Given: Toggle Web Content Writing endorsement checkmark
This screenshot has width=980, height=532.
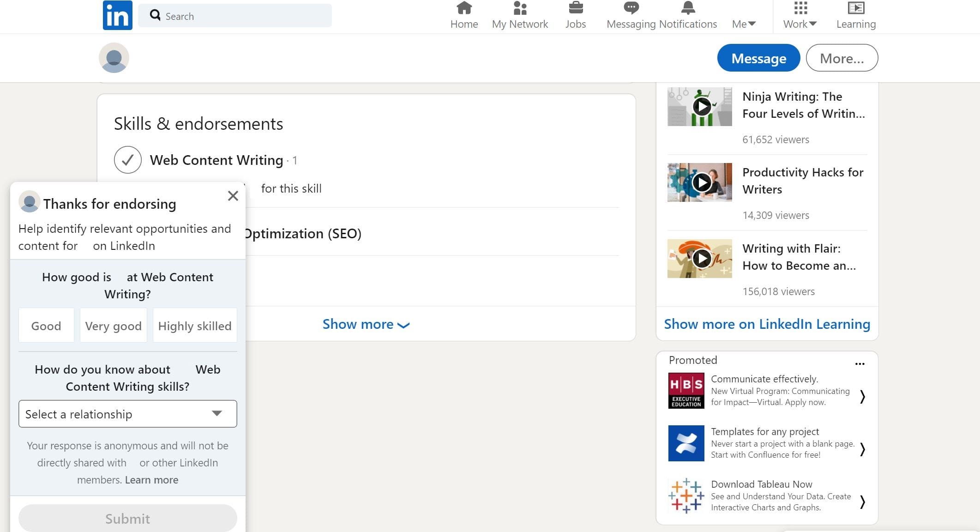Looking at the screenshot, I should (x=128, y=160).
